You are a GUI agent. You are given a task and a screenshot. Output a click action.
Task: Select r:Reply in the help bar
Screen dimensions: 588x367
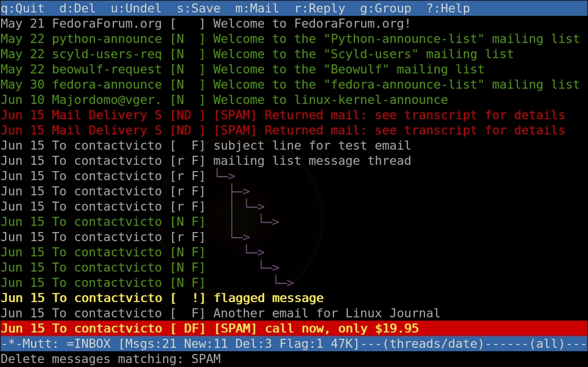coord(319,8)
